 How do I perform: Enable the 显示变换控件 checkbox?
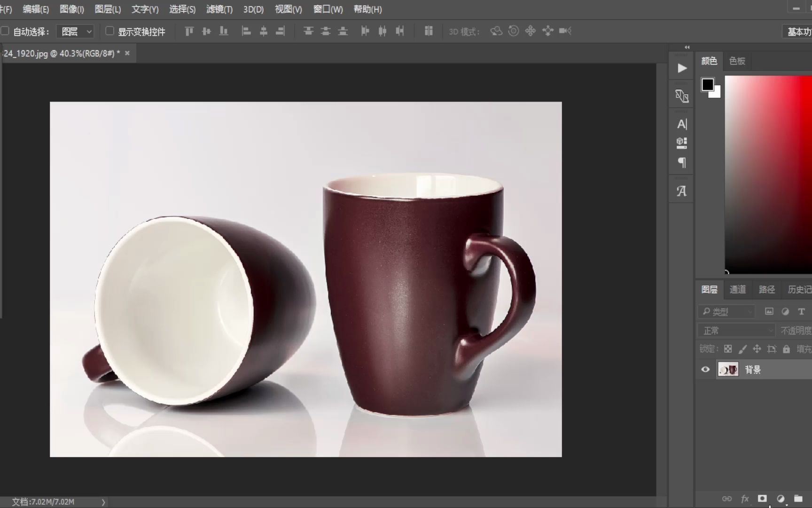point(109,31)
